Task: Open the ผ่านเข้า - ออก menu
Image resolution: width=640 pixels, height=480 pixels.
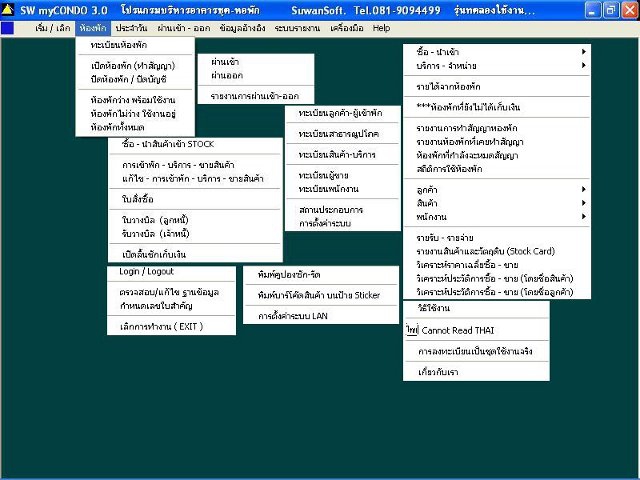Action: click(x=184, y=28)
